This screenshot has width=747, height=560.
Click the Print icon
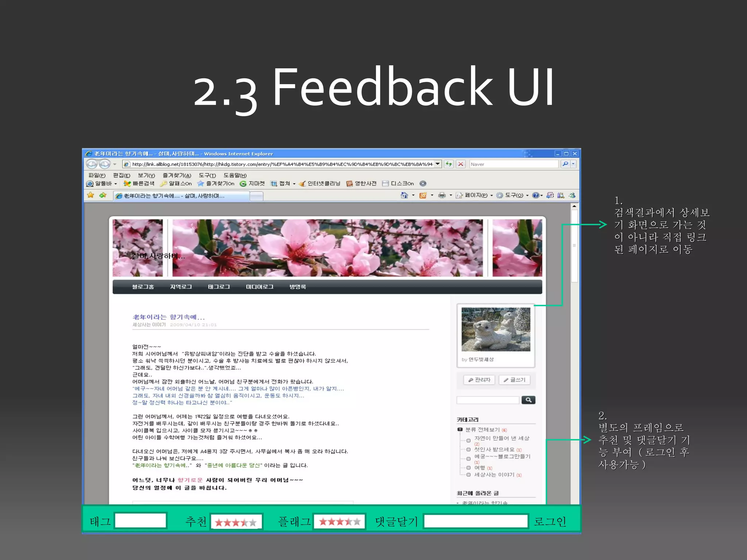[x=442, y=195]
